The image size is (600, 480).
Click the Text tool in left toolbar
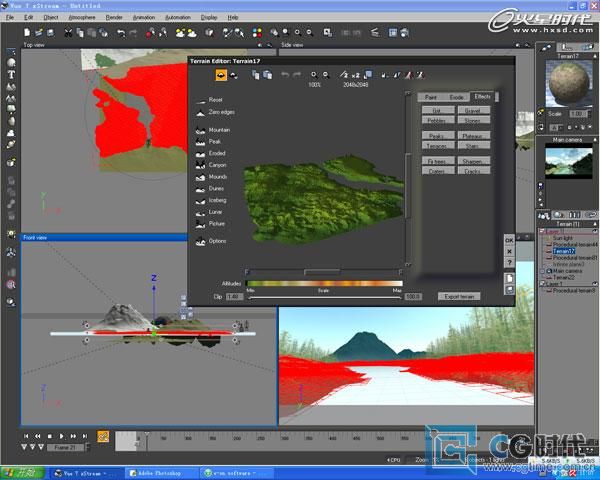point(11,74)
